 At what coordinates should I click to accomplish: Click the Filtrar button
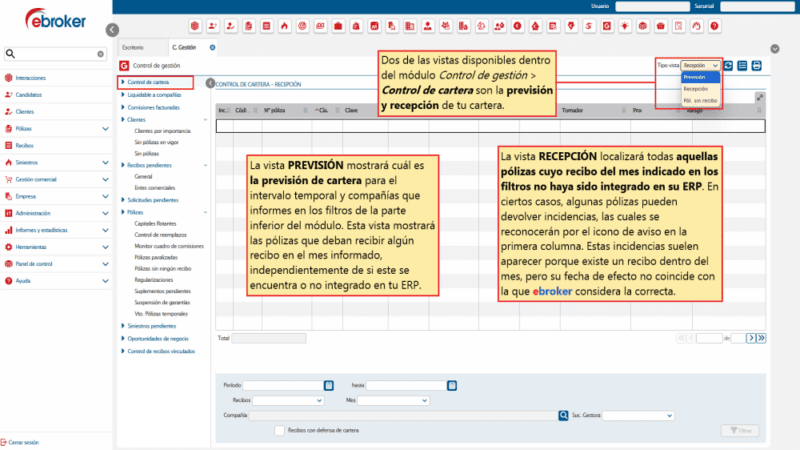(x=740, y=431)
